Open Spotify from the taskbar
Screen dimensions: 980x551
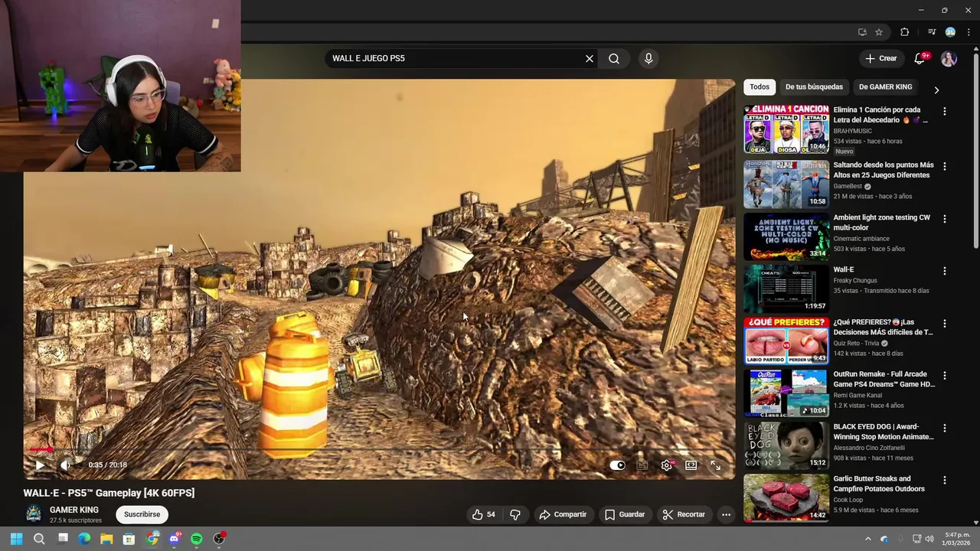click(x=196, y=539)
